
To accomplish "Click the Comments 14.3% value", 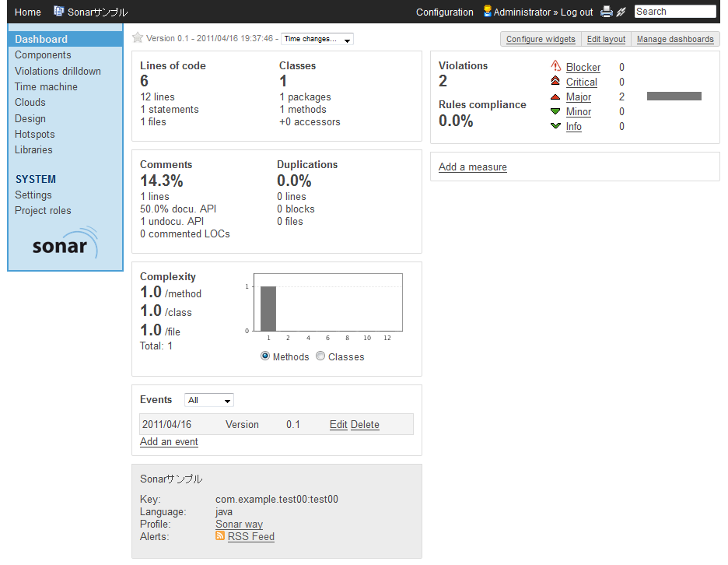I will coord(162,181).
